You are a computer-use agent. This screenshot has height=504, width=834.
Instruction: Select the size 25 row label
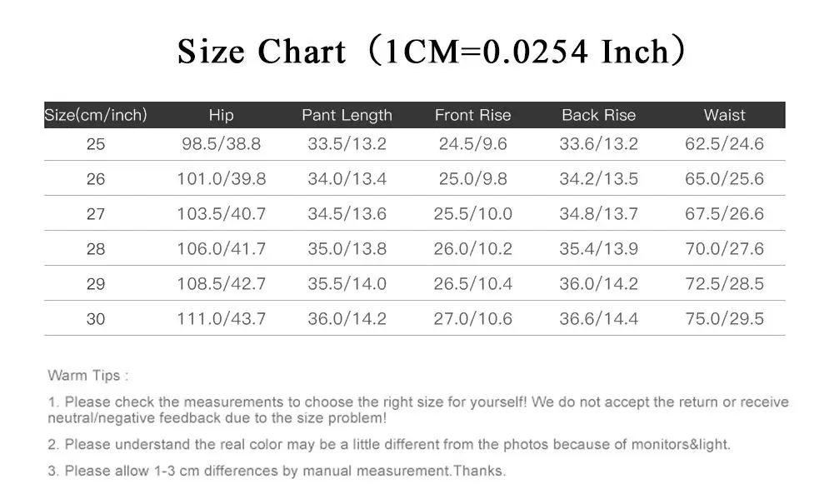[96, 144]
